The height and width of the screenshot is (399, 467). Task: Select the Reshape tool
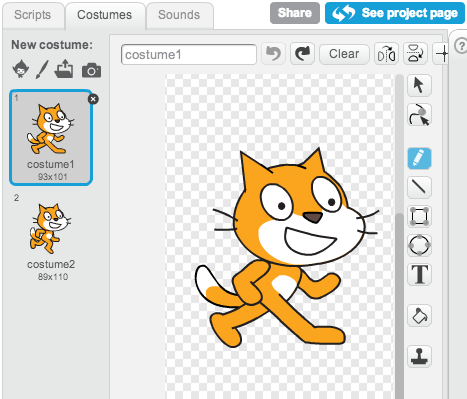(x=419, y=115)
